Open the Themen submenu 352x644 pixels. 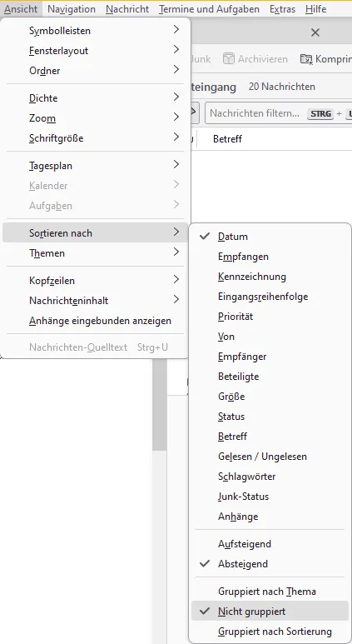(x=95, y=253)
